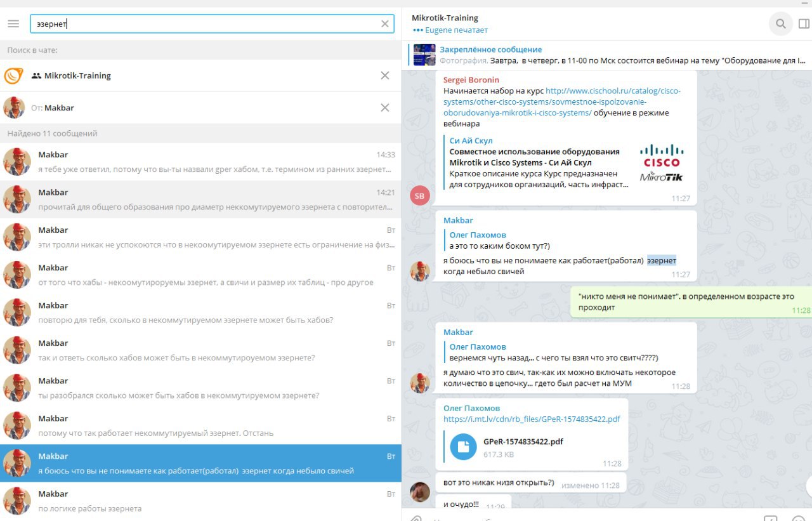Click Олег Пахомов's photo avatar in chat
Image resolution: width=812 pixels, height=521 pixels.
[x=420, y=491]
